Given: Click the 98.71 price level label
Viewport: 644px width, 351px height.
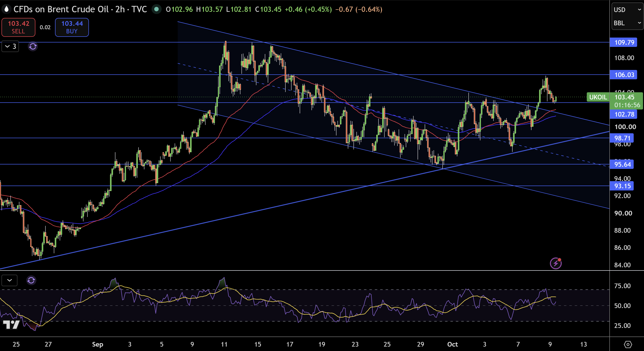Looking at the screenshot, I should point(622,138).
